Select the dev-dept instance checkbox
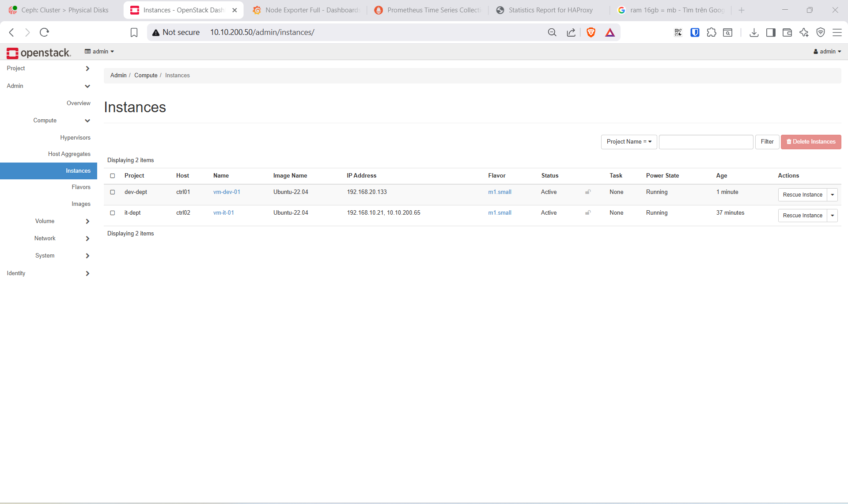 pyautogui.click(x=113, y=192)
